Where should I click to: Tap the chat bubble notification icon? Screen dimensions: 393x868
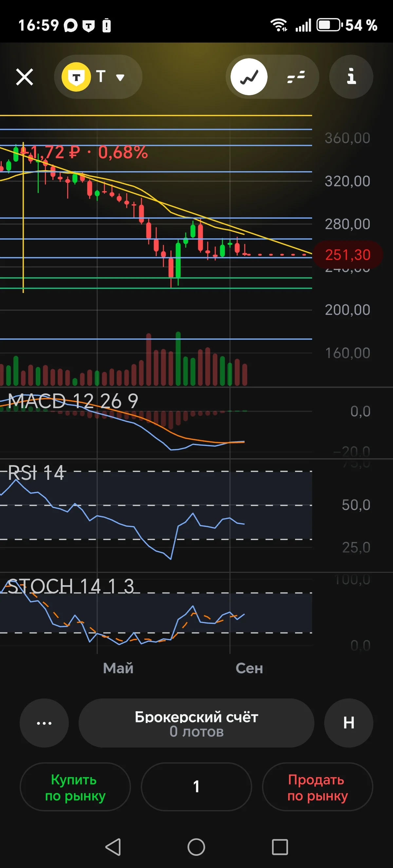(x=71, y=26)
